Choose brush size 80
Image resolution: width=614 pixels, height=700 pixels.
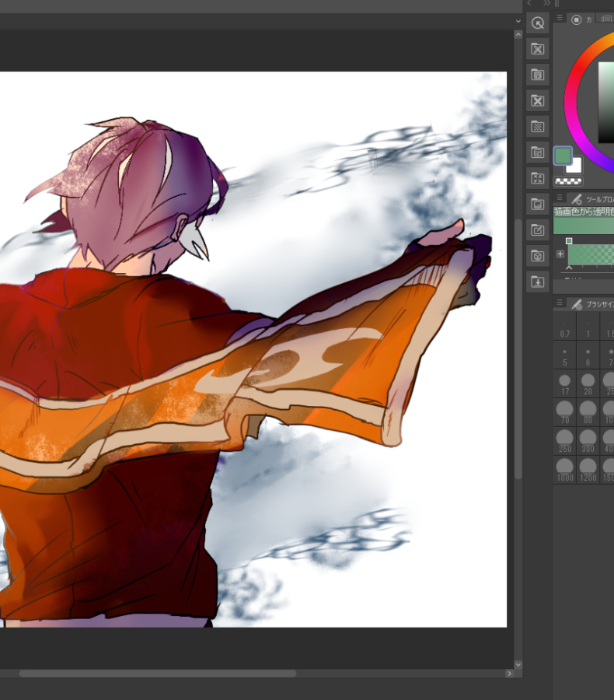click(588, 412)
